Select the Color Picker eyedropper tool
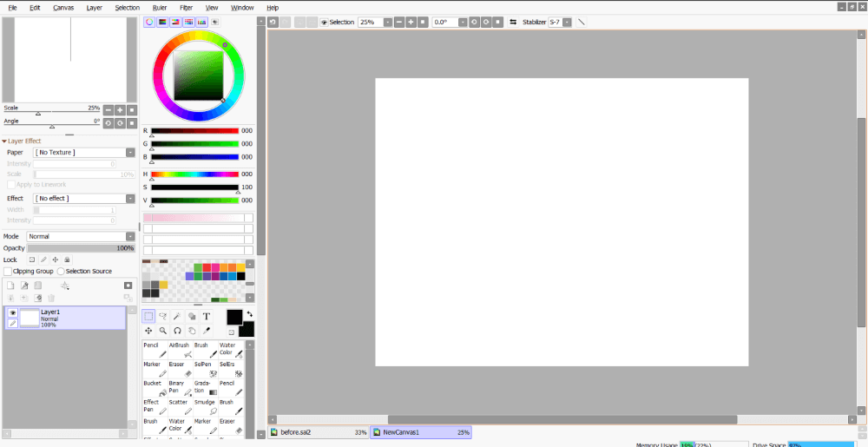 (x=207, y=331)
